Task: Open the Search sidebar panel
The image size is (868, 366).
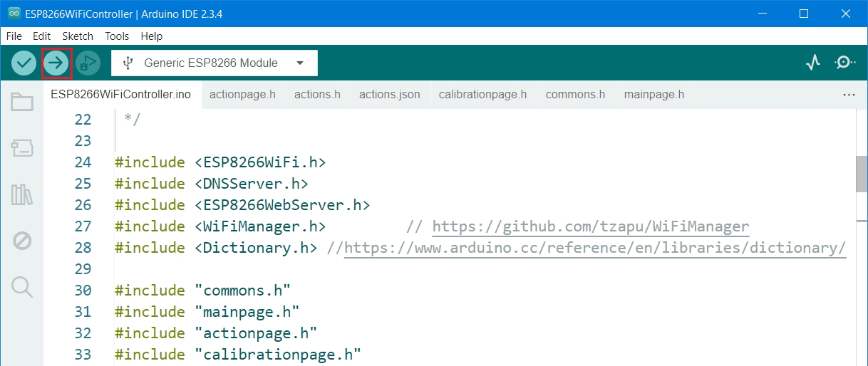Action: pos(22,286)
